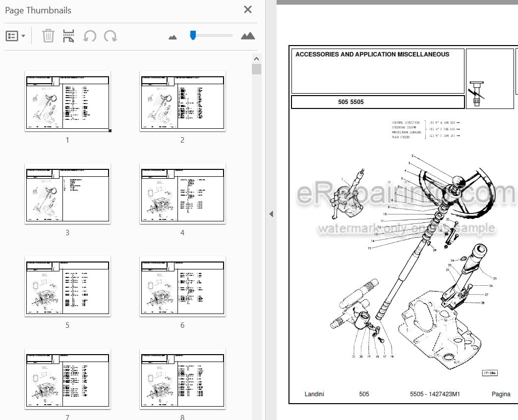The image size is (518, 420).
Task: Click the scrollbar up arrow
Action: pos(256,59)
